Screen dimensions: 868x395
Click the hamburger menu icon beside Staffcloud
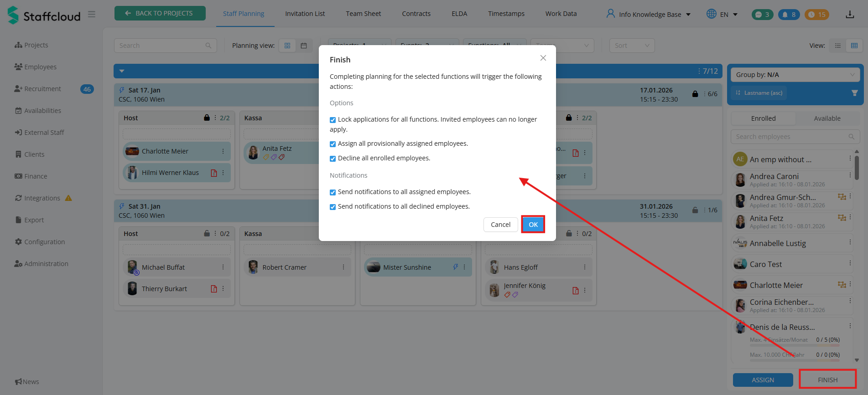pyautogui.click(x=92, y=14)
